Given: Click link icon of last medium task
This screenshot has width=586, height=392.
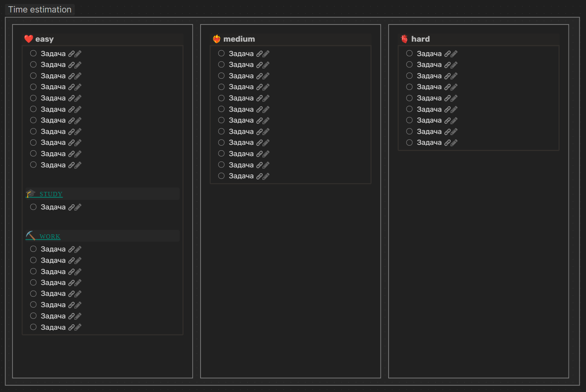Looking at the screenshot, I should pos(260,176).
